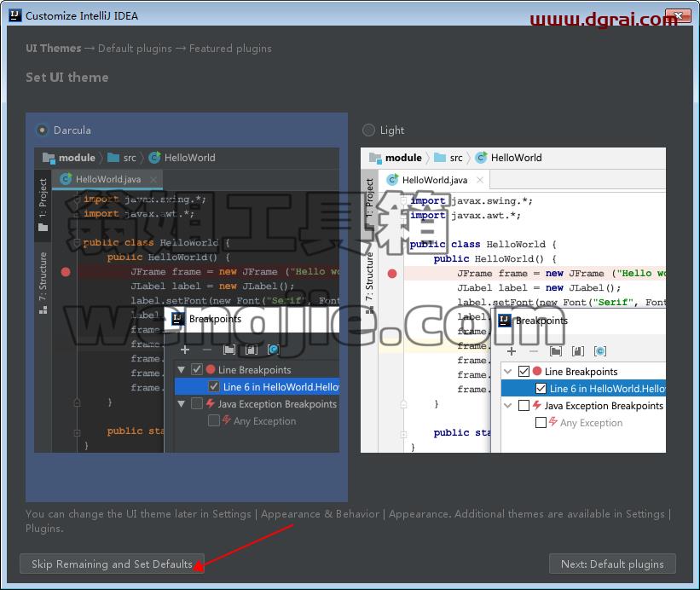
Task: Collapse Line Breakpoints tree in Light preview
Action: (507, 372)
